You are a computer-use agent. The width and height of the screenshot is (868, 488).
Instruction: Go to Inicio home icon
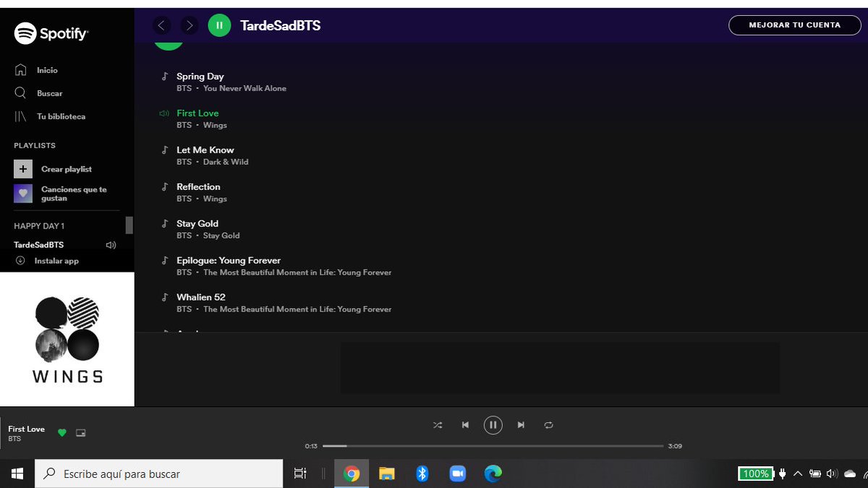(20, 70)
